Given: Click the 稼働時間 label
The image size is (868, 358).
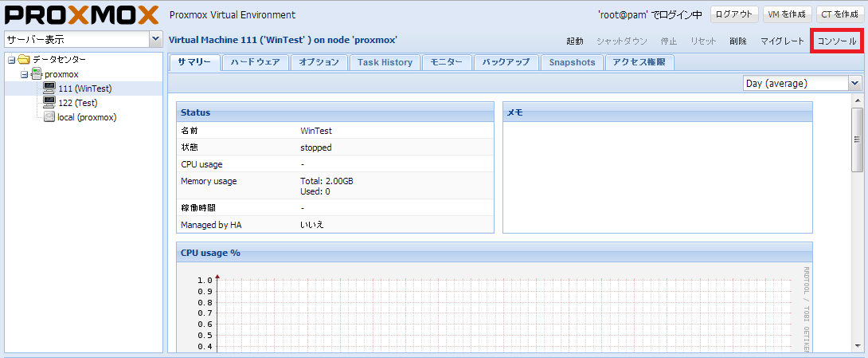Looking at the screenshot, I should 198,208.
